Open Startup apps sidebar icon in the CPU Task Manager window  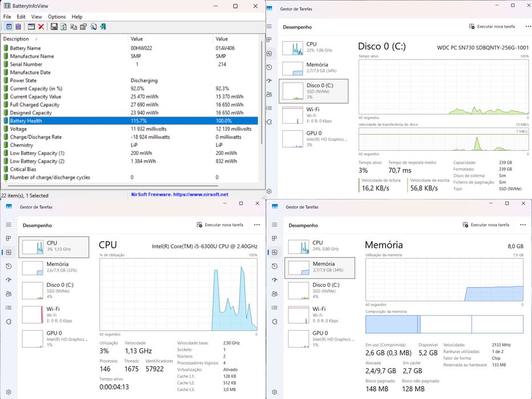point(9,280)
